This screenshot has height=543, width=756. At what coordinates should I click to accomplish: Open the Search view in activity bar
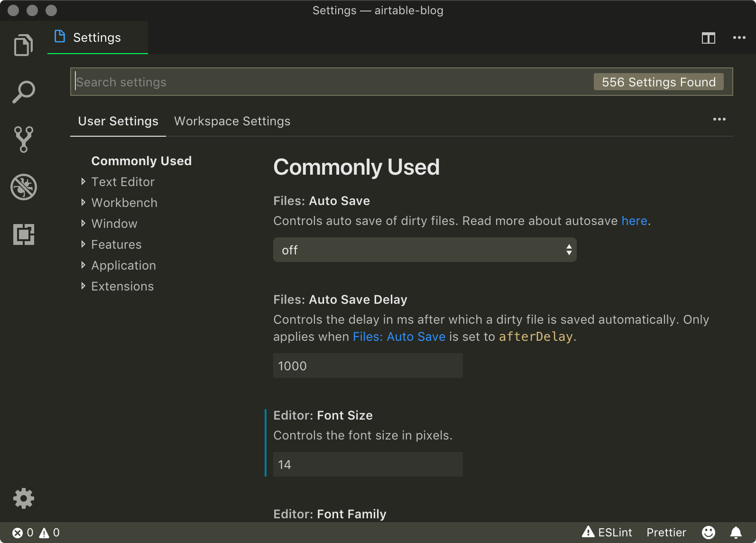(23, 92)
